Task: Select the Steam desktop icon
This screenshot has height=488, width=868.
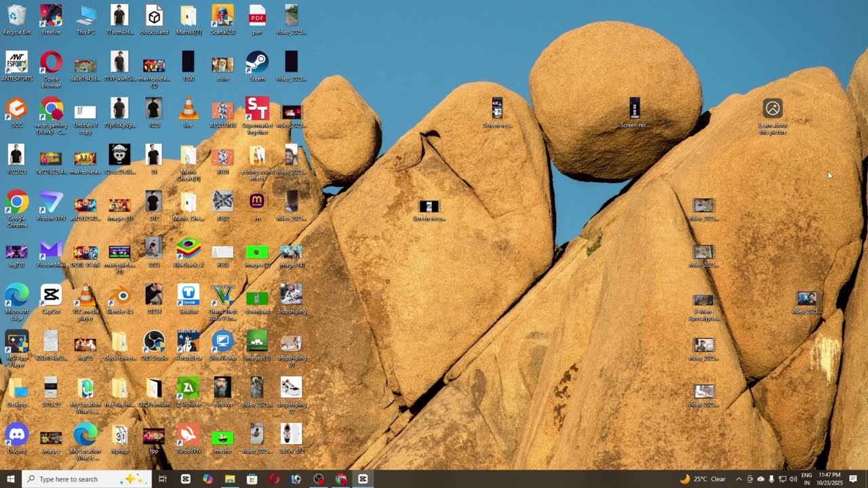Action: (257, 66)
